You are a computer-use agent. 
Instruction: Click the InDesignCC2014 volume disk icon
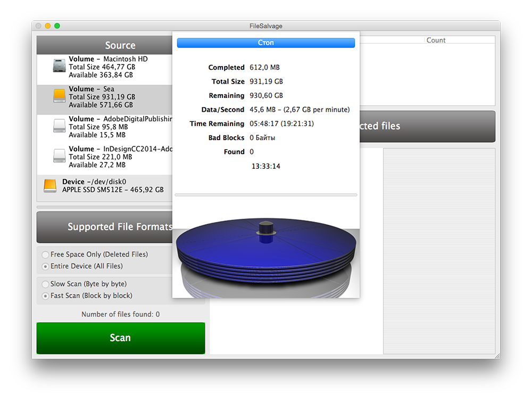click(60, 156)
